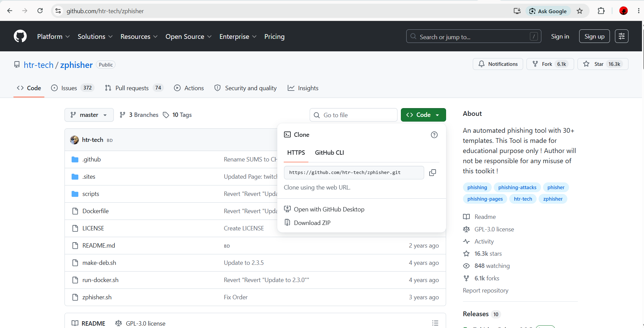Click the GitHub logo icon
This screenshot has width=644, height=328.
(20, 36)
